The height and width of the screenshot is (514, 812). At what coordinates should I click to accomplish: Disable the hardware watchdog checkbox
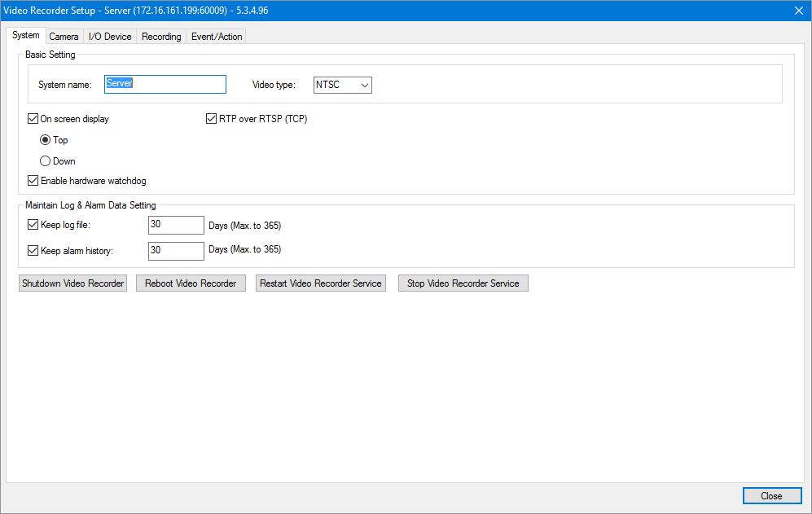[x=33, y=181]
